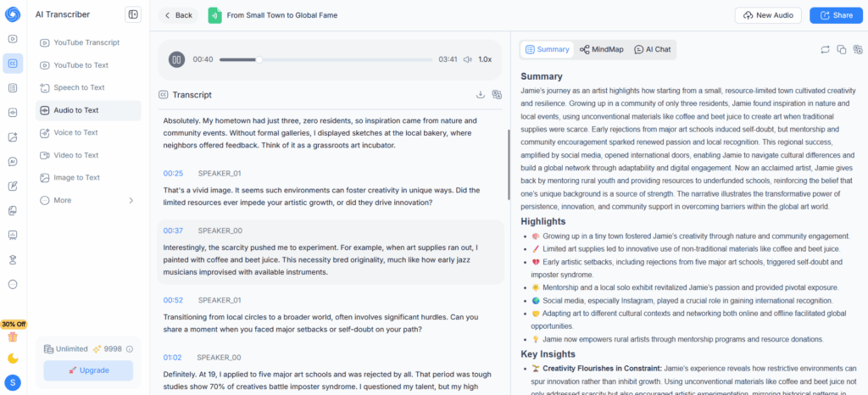
Task: Open the audio waveform icon in the left rail
Action: [13, 113]
